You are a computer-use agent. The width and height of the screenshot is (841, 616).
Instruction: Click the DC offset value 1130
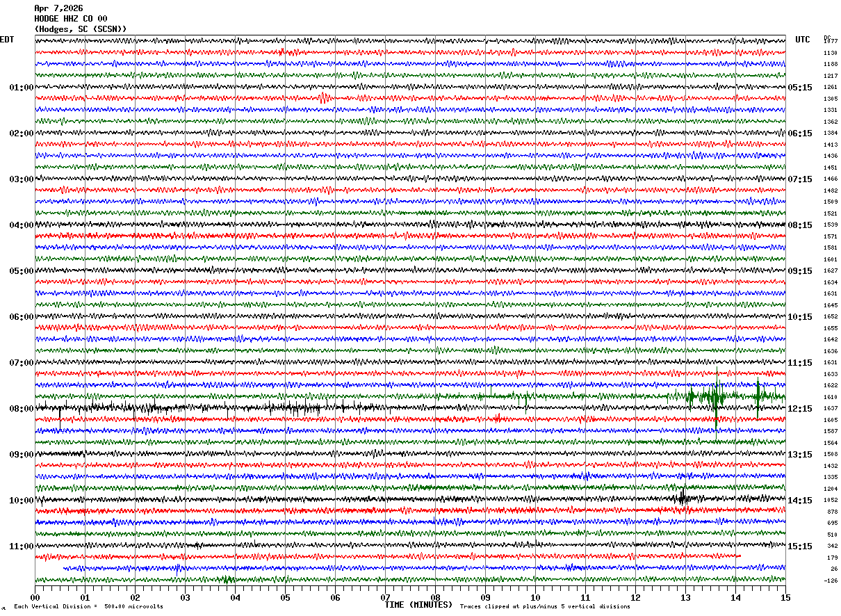pos(831,53)
